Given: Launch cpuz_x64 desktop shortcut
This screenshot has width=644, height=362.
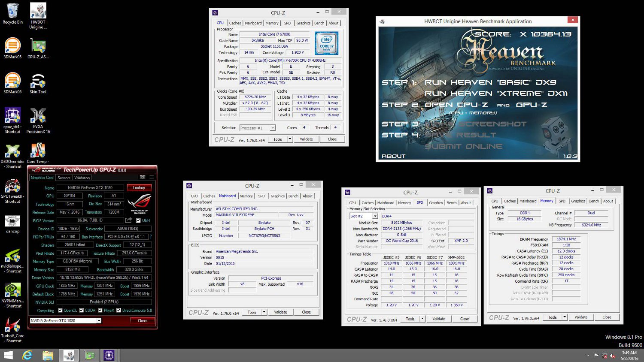Looking at the screenshot, I should (12, 121).
